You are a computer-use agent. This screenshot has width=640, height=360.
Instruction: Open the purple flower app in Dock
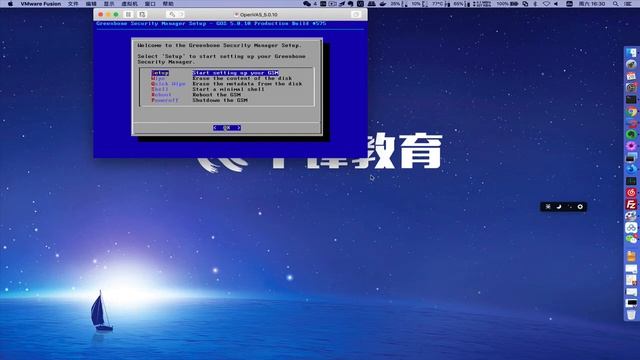631,146
